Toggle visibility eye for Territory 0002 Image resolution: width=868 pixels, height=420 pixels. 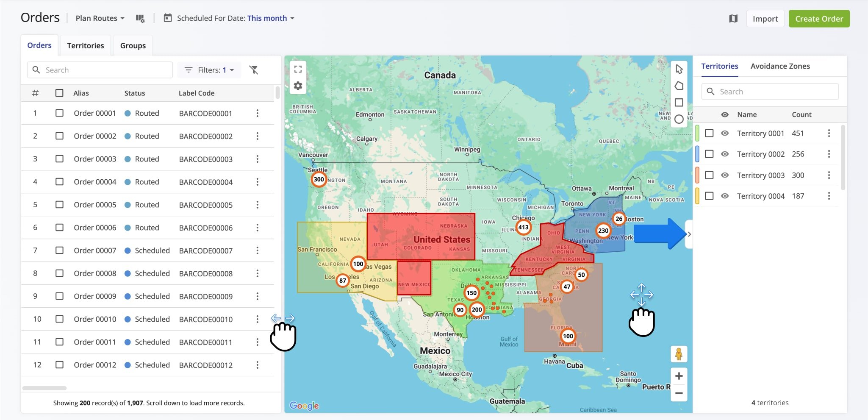click(725, 154)
